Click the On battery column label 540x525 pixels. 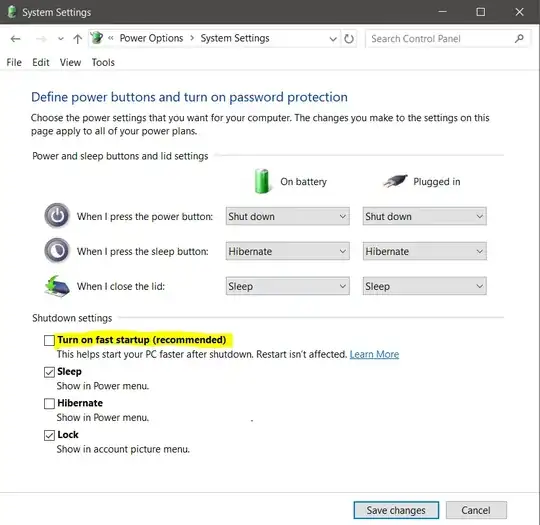pos(303,182)
